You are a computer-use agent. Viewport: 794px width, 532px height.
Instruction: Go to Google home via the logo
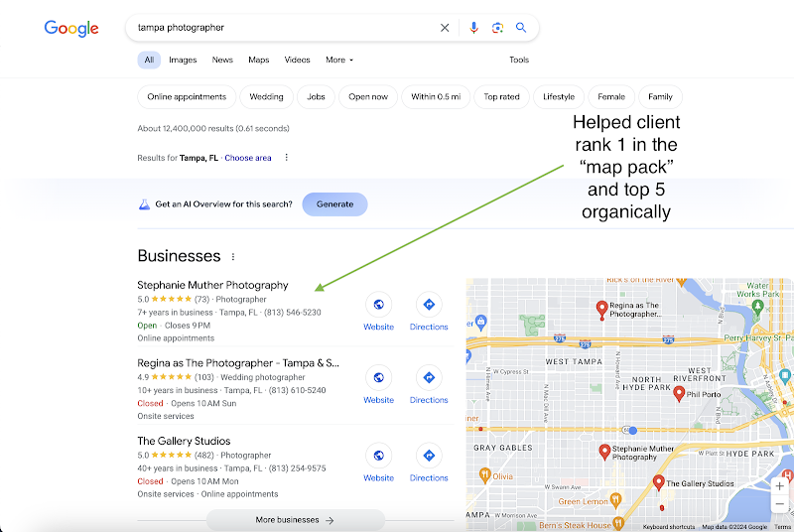click(71, 29)
